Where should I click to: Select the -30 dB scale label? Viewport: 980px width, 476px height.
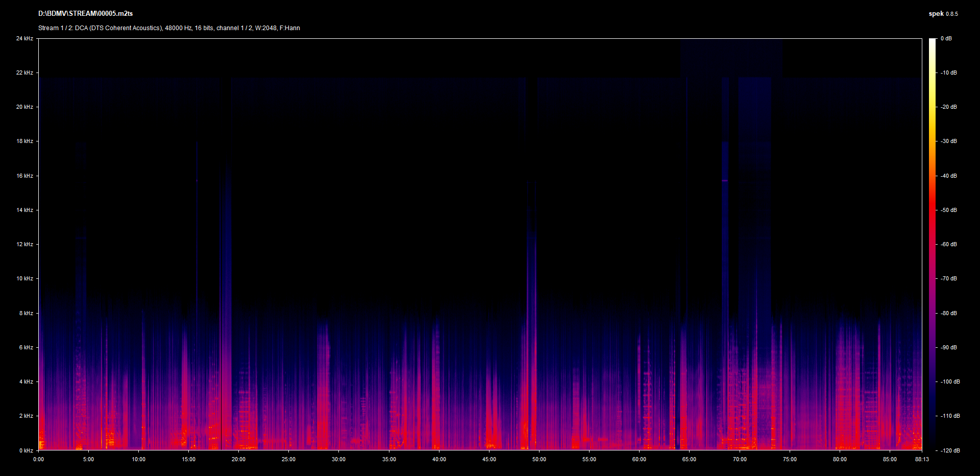(948, 141)
